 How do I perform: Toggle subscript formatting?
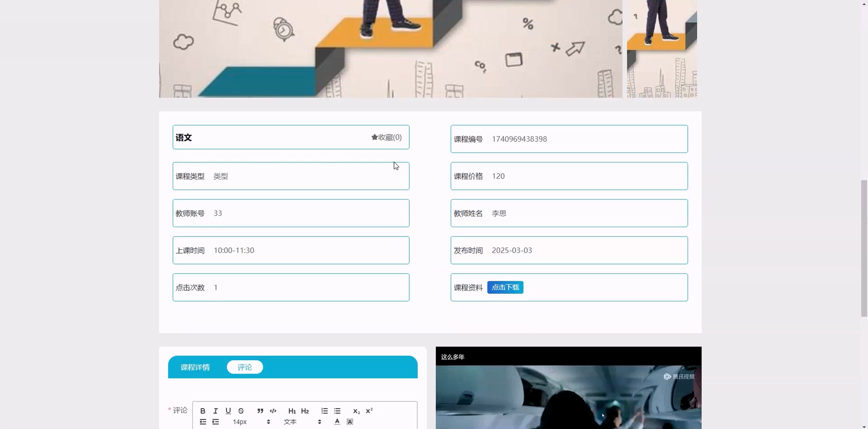(x=356, y=411)
